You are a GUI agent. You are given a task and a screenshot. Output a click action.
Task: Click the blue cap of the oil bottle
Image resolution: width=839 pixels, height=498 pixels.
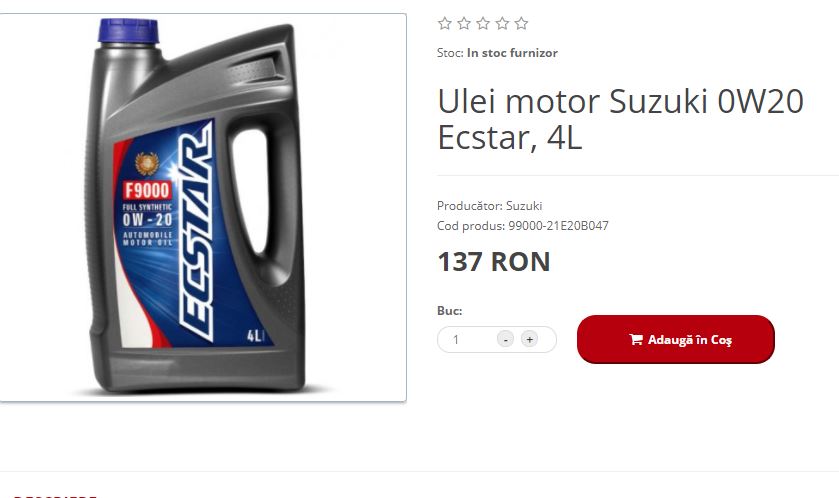click(x=128, y=31)
